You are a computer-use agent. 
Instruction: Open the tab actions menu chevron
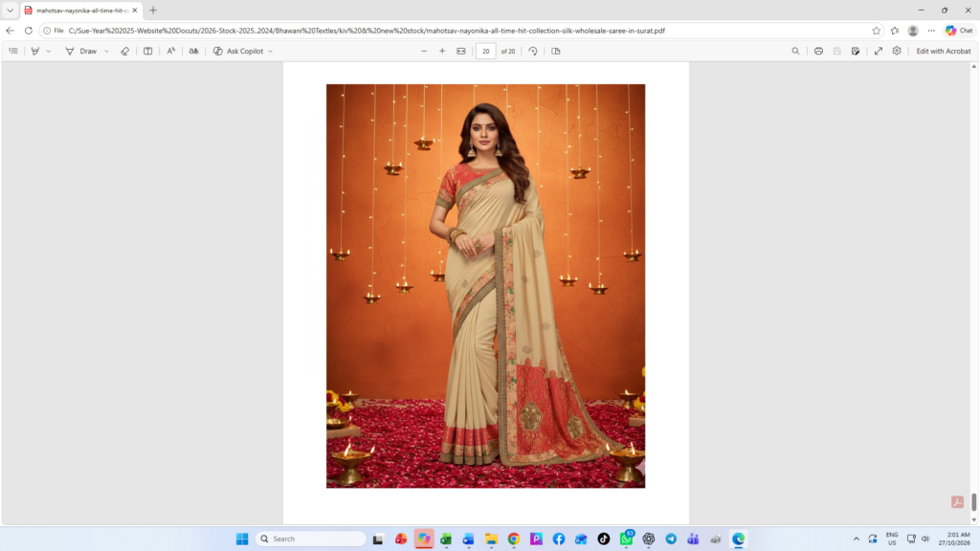(x=10, y=11)
